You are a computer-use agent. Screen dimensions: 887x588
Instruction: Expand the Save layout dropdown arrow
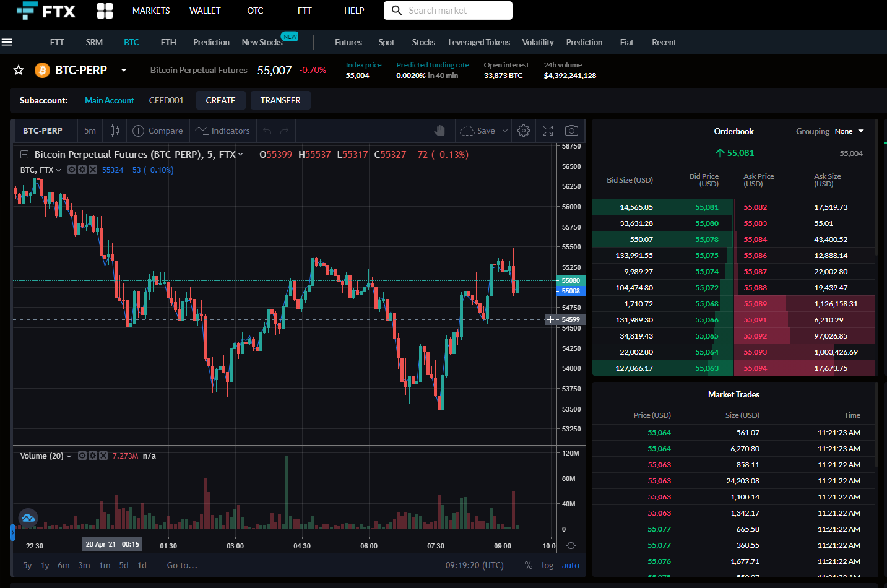point(504,131)
